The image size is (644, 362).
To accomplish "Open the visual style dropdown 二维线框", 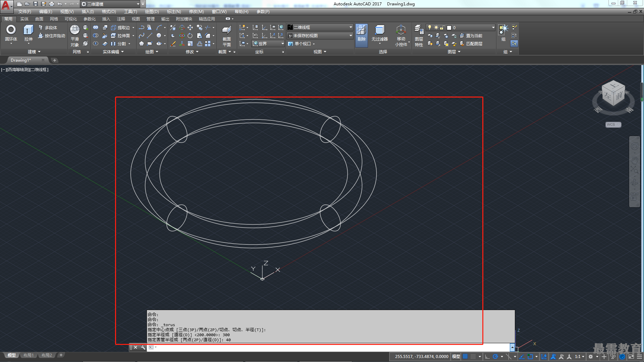I will click(x=320, y=27).
